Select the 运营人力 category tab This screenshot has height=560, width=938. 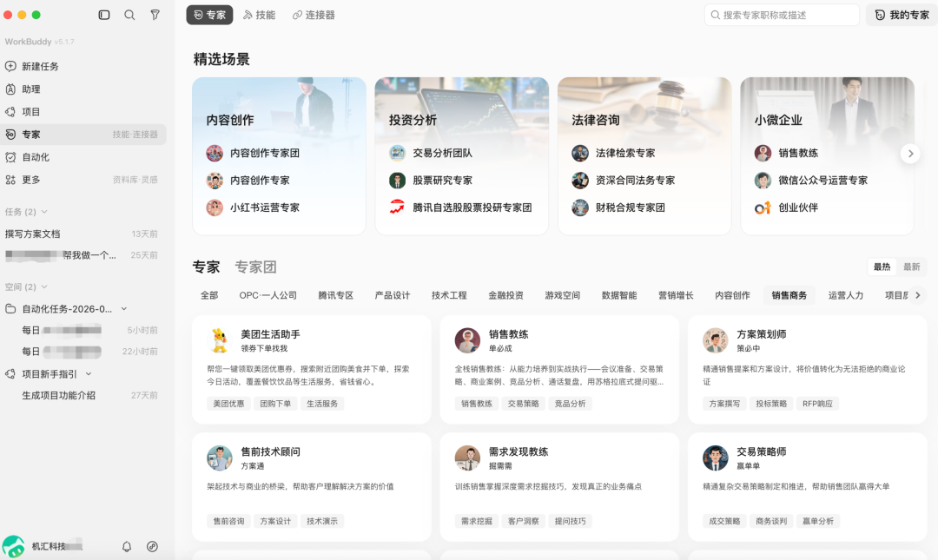(x=846, y=295)
